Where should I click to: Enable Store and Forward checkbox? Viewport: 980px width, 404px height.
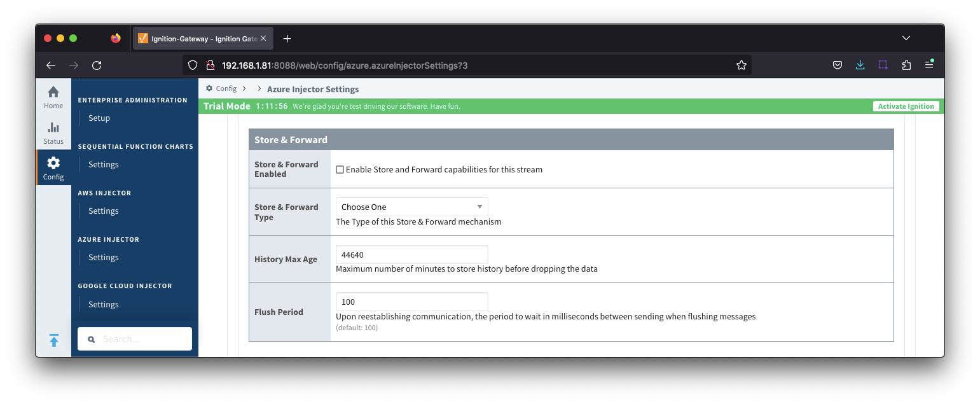tap(340, 170)
